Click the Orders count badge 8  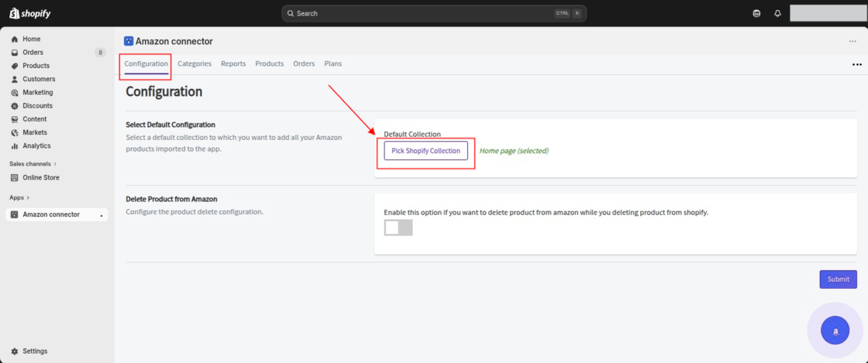pos(100,53)
